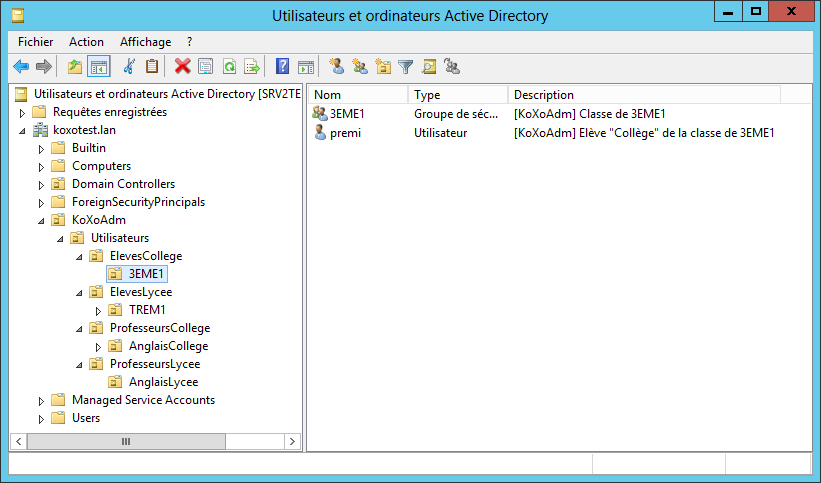Collapse the ElevesCollege node

pos(79,257)
